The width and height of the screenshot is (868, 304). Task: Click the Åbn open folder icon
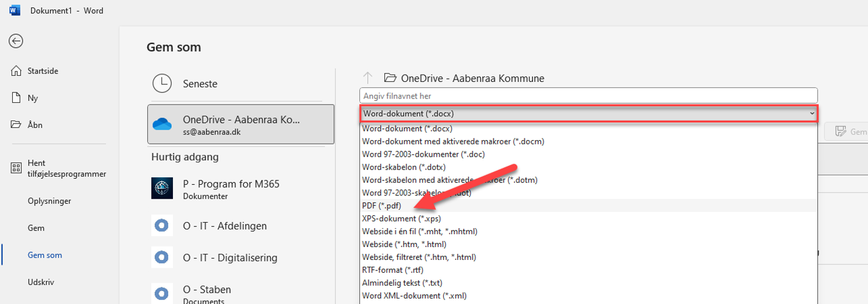17,125
